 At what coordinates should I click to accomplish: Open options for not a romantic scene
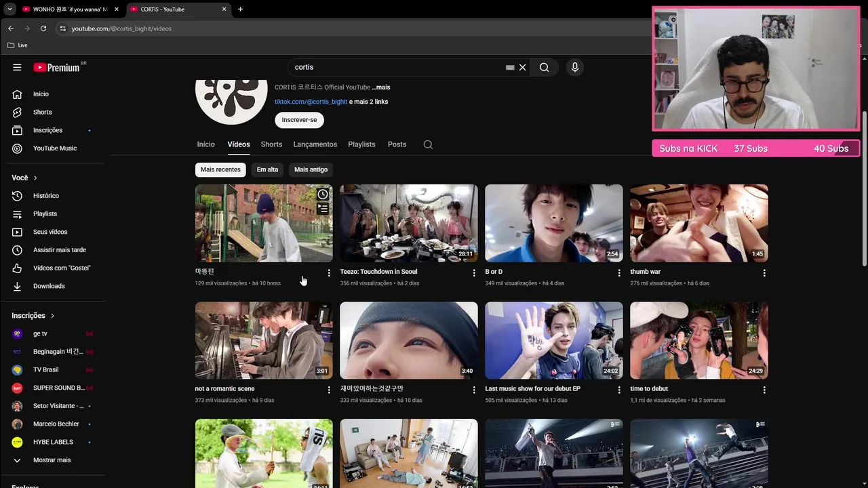pos(329,390)
